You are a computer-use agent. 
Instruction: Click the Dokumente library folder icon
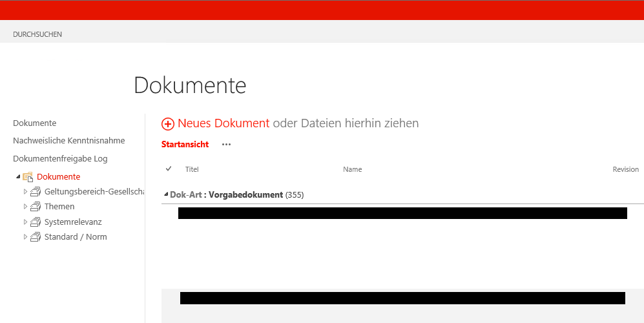pyautogui.click(x=28, y=177)
